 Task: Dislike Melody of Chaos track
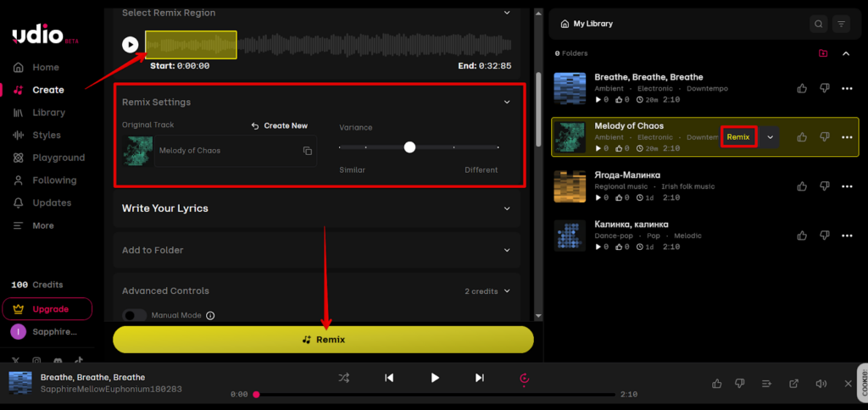tap(825, 137)
